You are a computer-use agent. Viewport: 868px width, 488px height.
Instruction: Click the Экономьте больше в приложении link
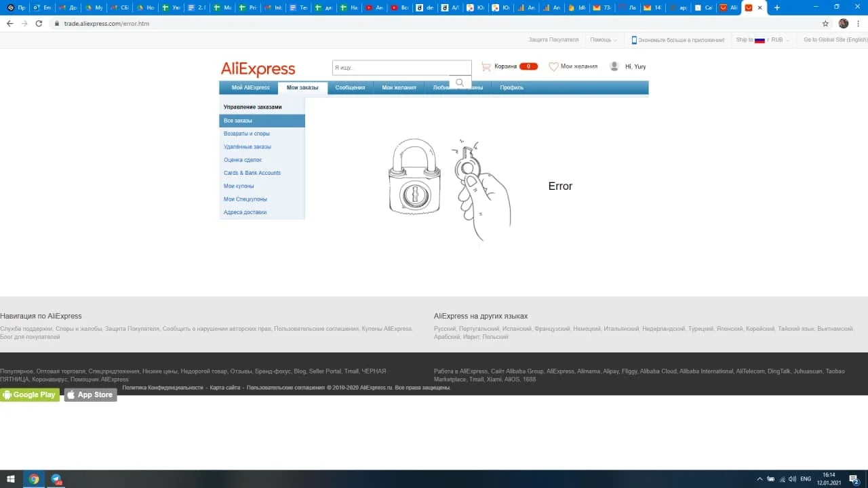point(682,40)
